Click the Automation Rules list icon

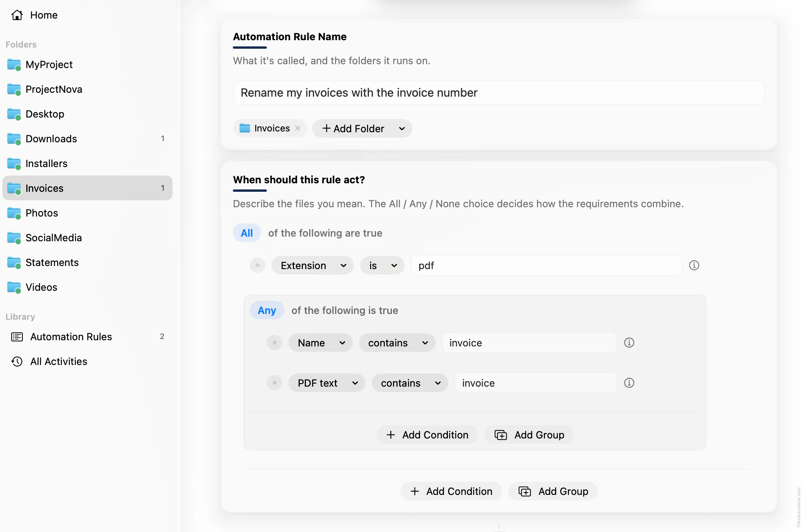17,337
